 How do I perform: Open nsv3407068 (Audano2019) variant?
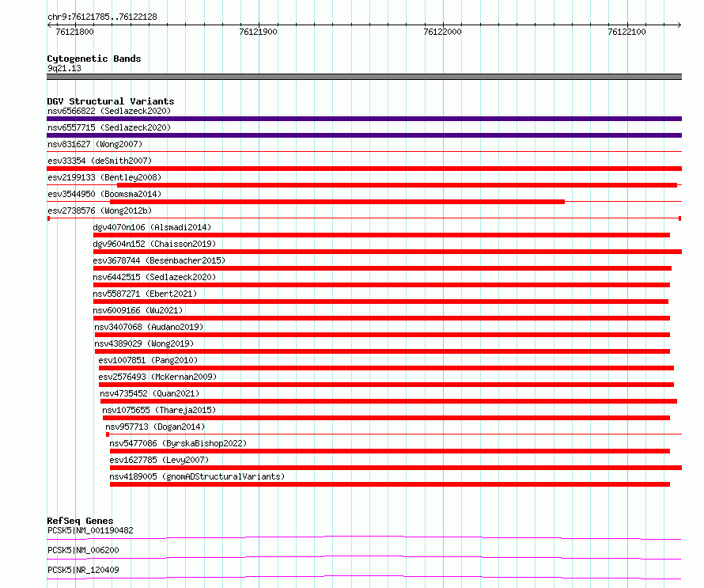149,327
